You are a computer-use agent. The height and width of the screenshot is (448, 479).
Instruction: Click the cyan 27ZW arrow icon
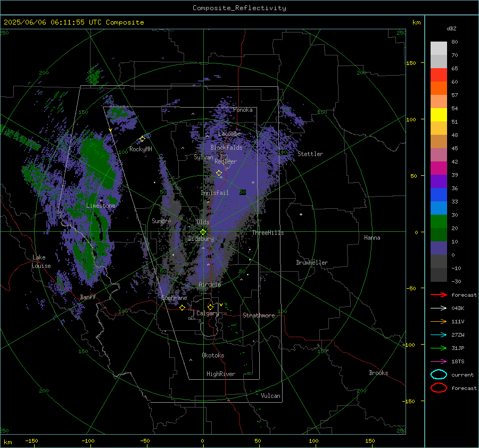pos(439,335)
